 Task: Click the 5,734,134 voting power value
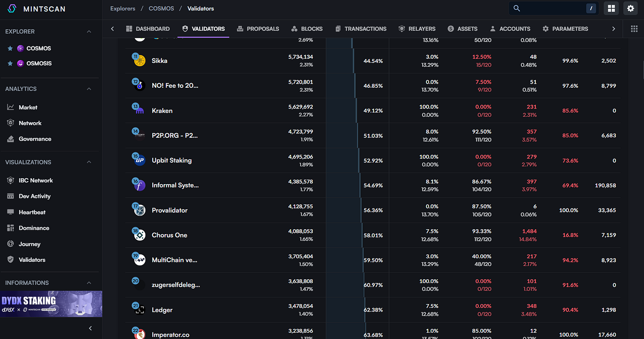pos(300,57)
